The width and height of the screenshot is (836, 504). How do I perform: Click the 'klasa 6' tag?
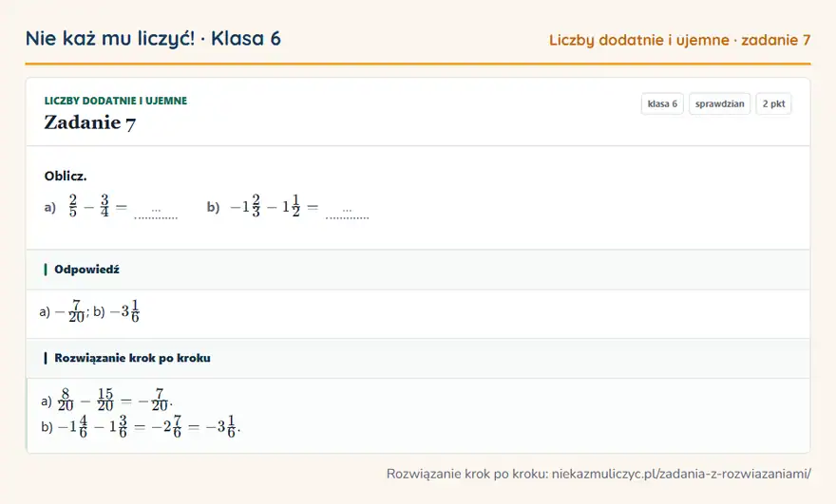[662, 103]
